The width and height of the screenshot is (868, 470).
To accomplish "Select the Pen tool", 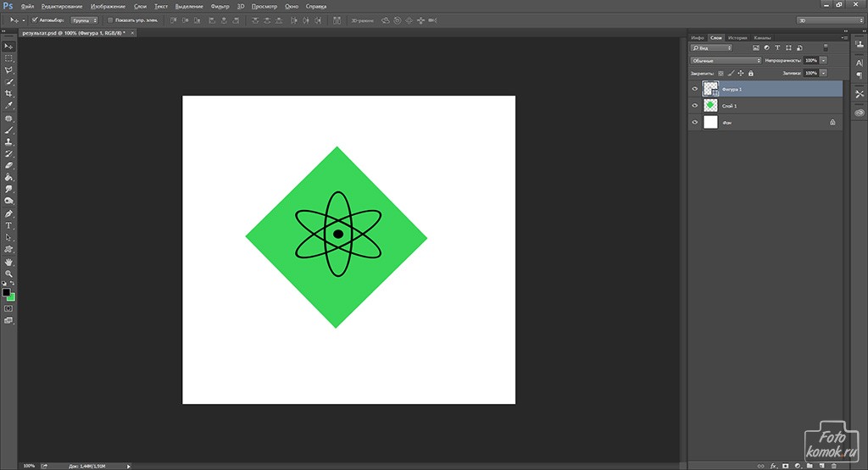I will tap(8, 214).
